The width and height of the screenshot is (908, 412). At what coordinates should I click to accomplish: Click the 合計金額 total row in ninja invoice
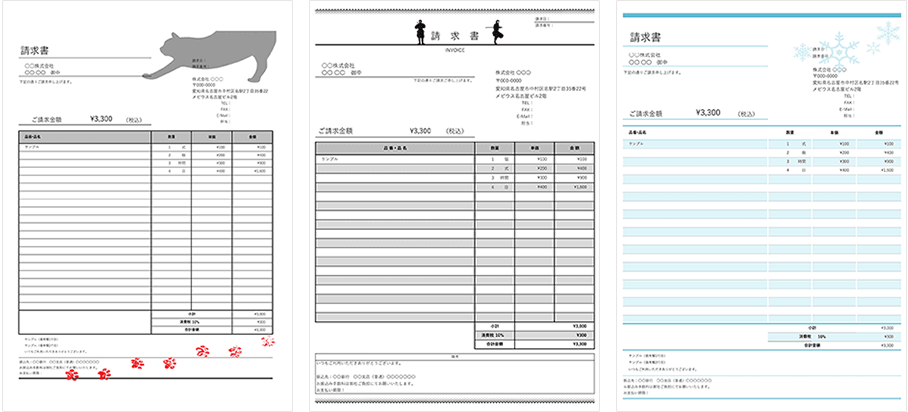click(x=497, y=342)
